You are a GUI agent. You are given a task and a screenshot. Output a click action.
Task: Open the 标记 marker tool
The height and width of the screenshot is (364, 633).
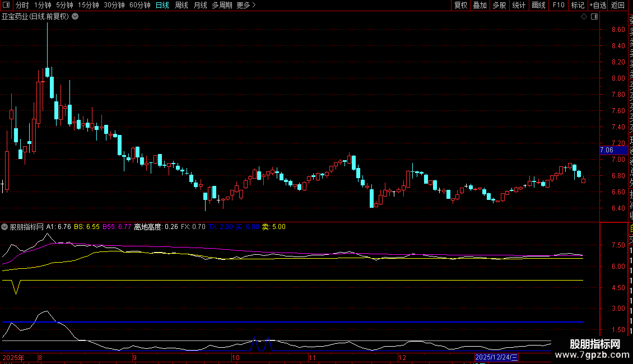(x=578, y=5)
